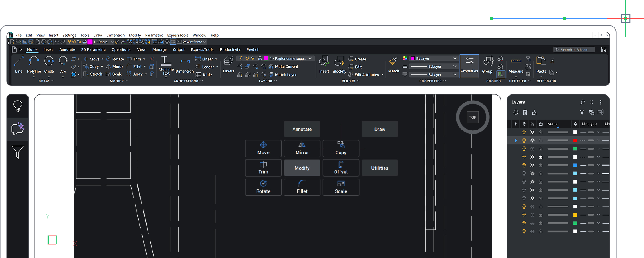Open the File menu

pyautogui.click(x=18, y=35)
